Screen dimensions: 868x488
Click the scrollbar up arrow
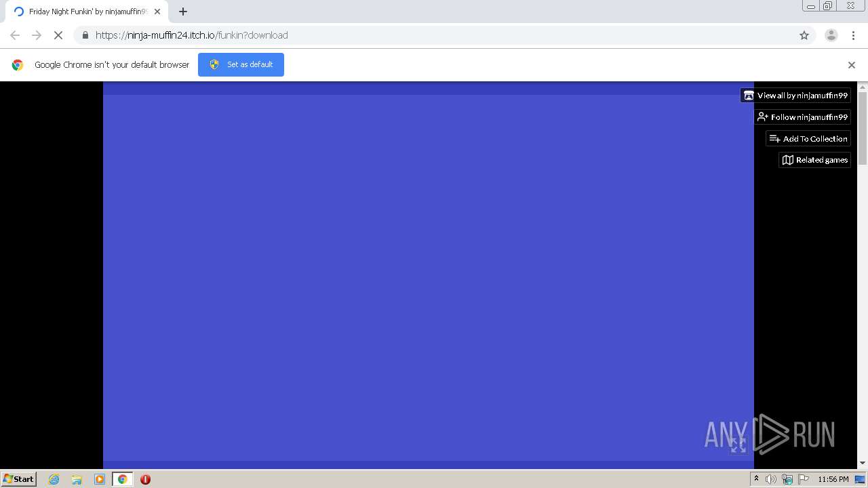pos(863,87)
